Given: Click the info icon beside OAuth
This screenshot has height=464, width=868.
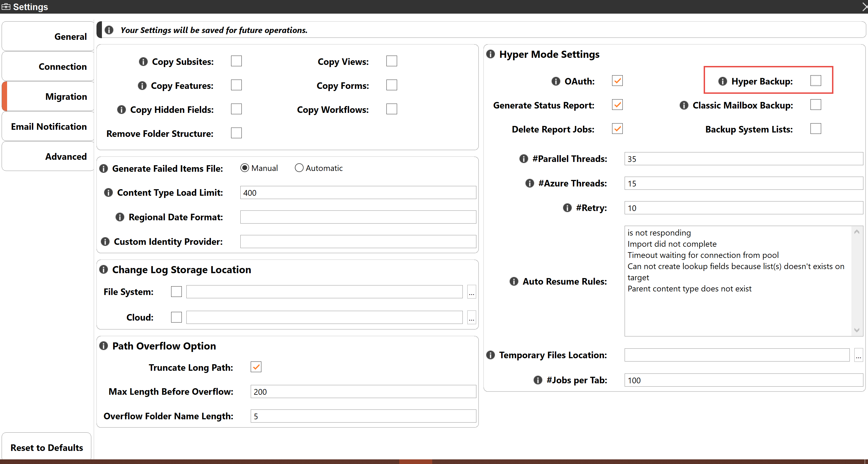Looking at the screenshot, I should pos(555,81).
